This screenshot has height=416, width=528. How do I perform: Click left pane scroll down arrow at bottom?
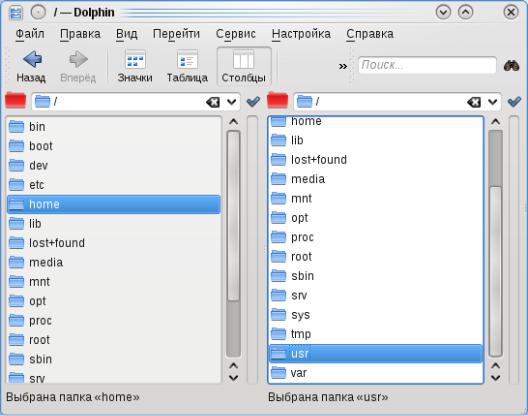(233, 378)
